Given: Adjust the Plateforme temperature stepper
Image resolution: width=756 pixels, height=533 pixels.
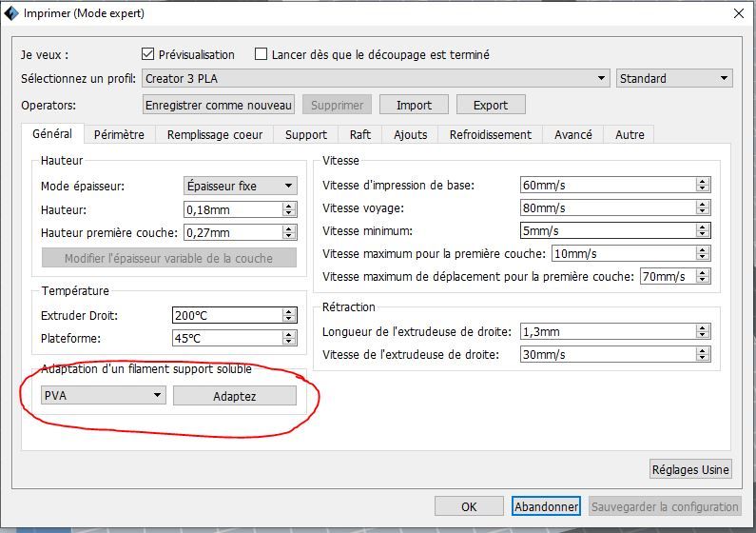Looking at the screenshot, I should point(289,338).
